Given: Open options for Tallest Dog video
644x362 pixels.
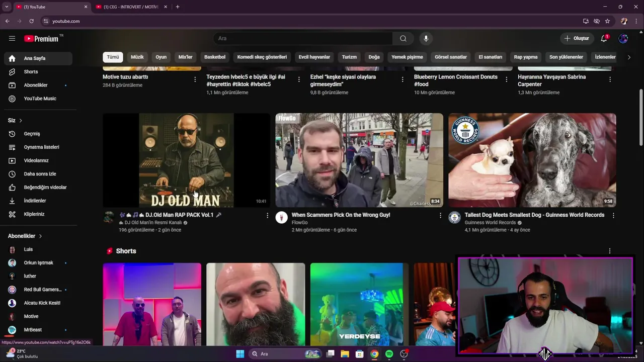Looking at the screenshot, I should click(x=613, y=215).
